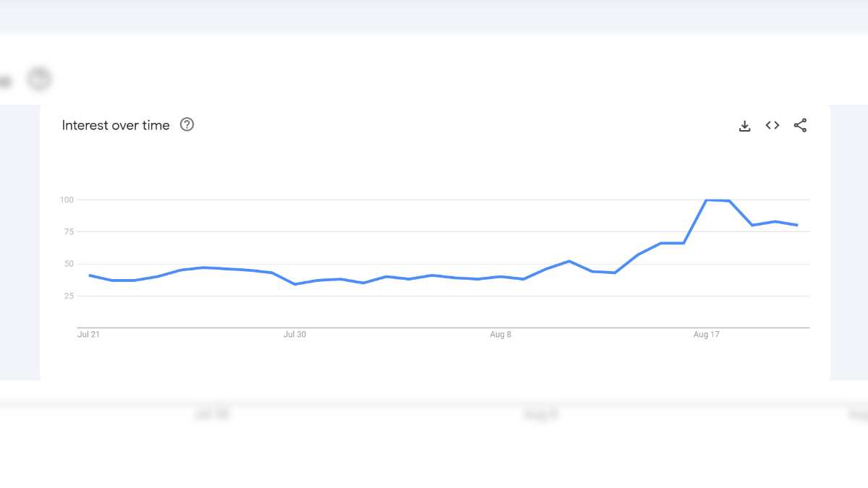This screenshot has width=868, height=488.
Task: Click the 100 y-axis label
Action: pos(67,200)
